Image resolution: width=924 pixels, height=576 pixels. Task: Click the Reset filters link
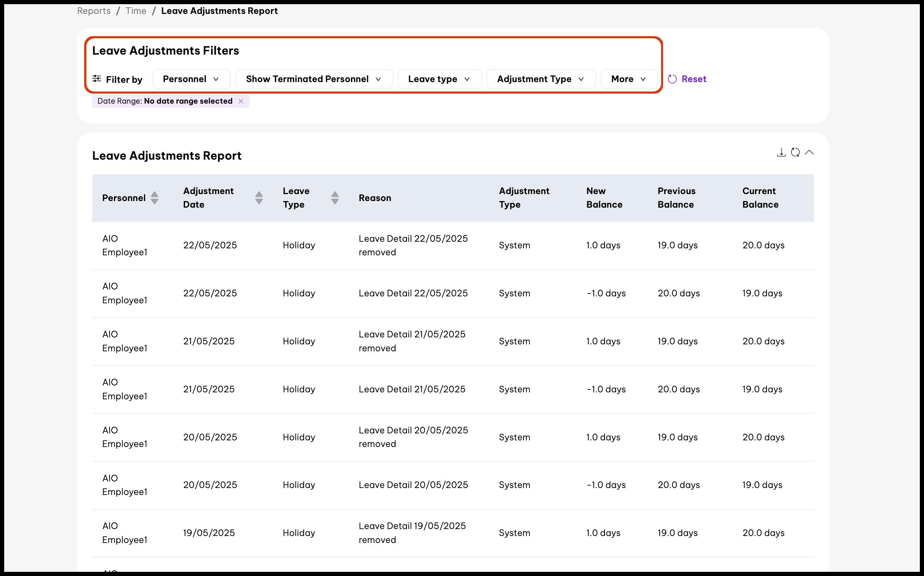coord(693,79)
